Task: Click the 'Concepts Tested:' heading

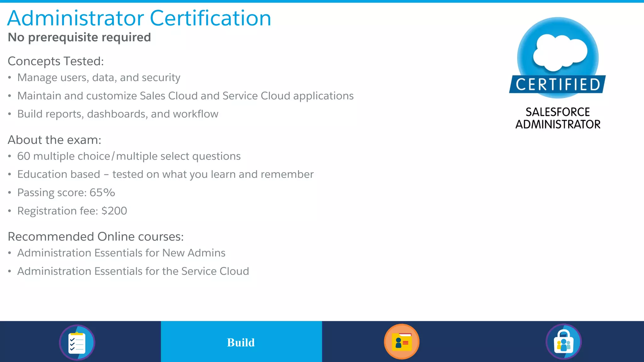Action: [x=56, y=61]
